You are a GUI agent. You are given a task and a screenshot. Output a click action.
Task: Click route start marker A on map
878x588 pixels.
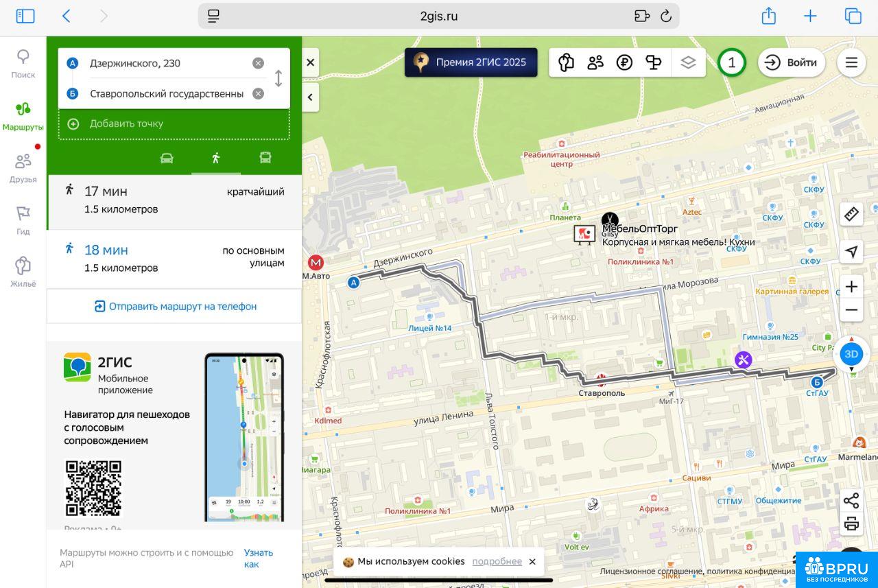click(353, 282)
